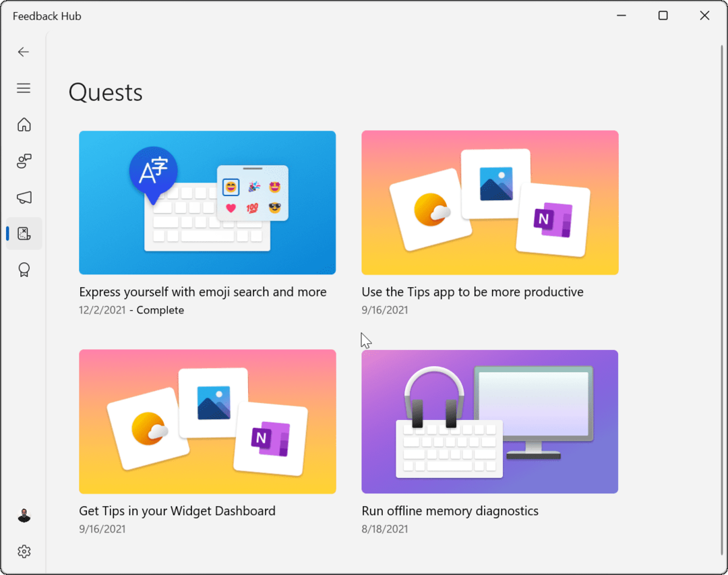Minimize the Feedback Hub window

(x=621, y=16)
